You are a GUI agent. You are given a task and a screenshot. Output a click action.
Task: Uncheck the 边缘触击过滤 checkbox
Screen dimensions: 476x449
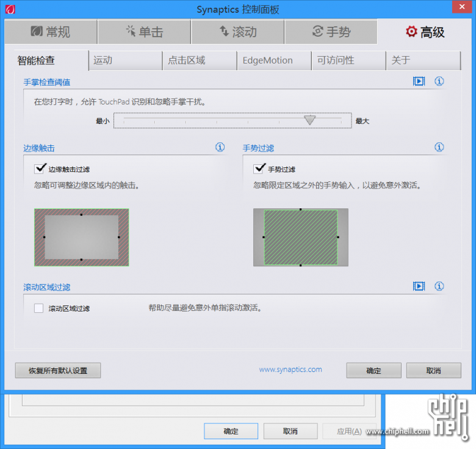(40, 169)
